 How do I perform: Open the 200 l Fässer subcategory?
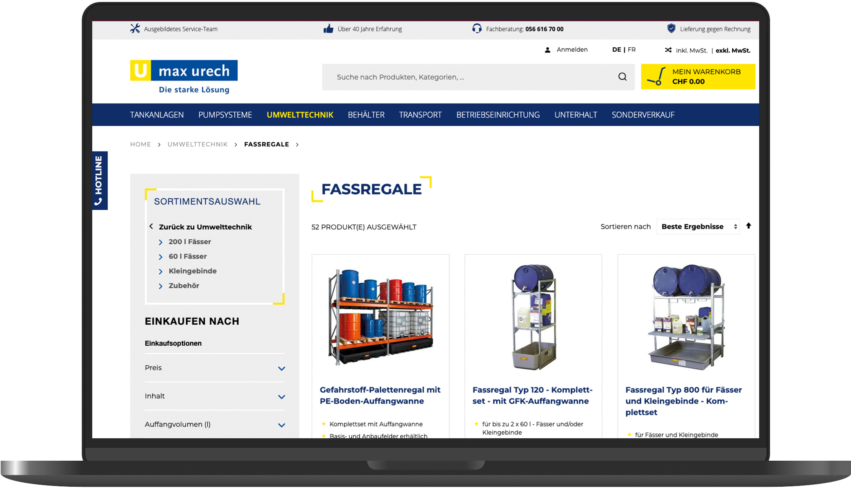189,242
